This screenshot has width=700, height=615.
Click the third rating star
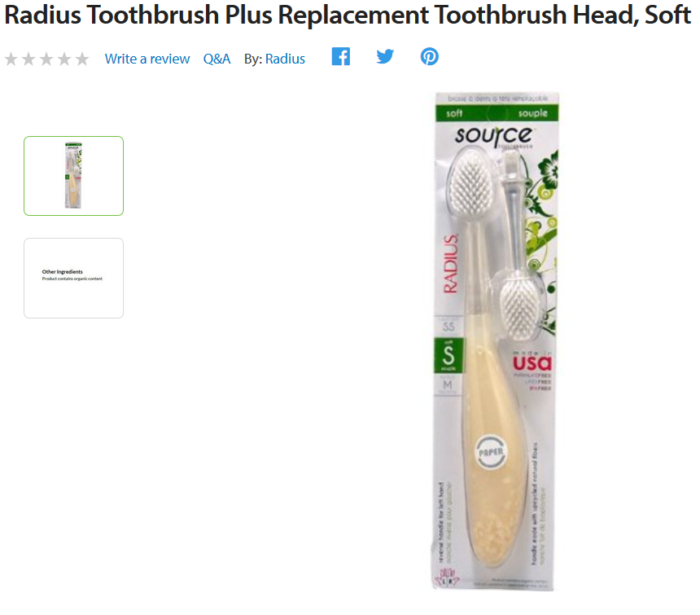pyautogui.click(x=46, y=59)
